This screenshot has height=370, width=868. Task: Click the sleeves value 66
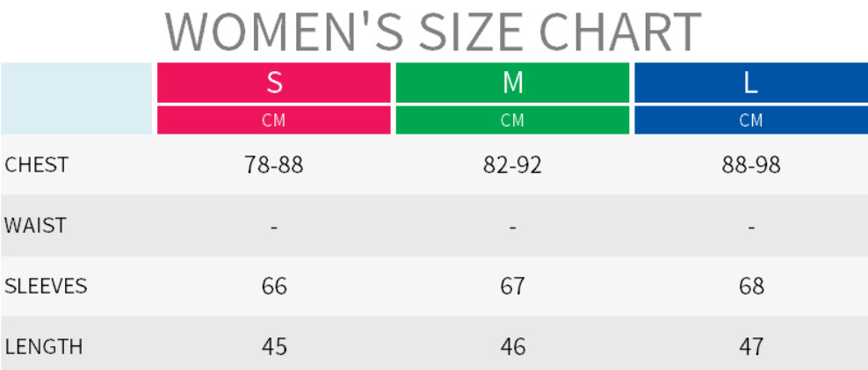(274, 286)
